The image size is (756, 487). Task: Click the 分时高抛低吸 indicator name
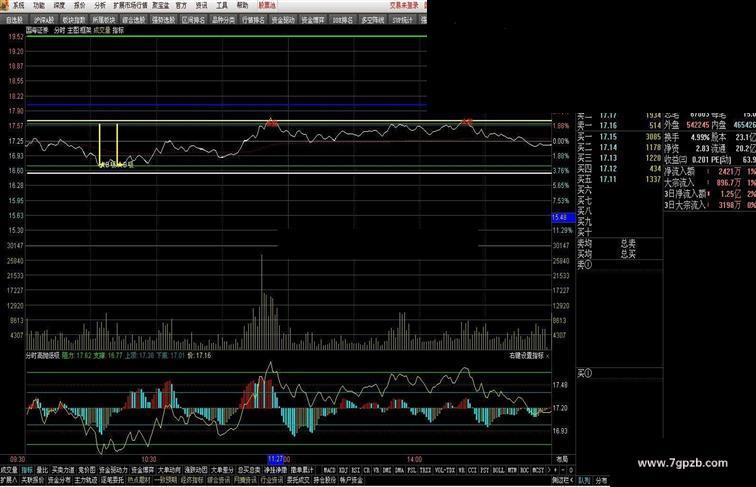click(42, 355)
